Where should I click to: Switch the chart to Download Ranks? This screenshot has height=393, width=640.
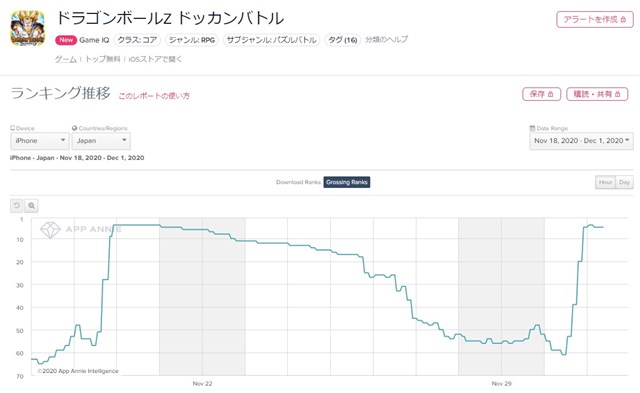pos(298,182)
